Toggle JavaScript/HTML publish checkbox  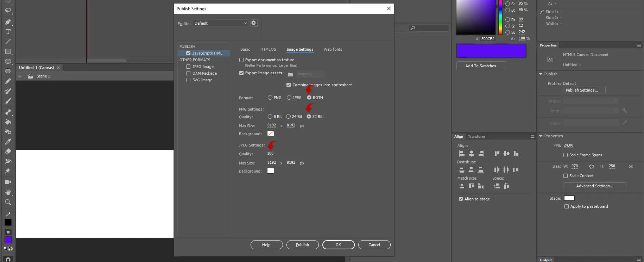pos(188,53)
